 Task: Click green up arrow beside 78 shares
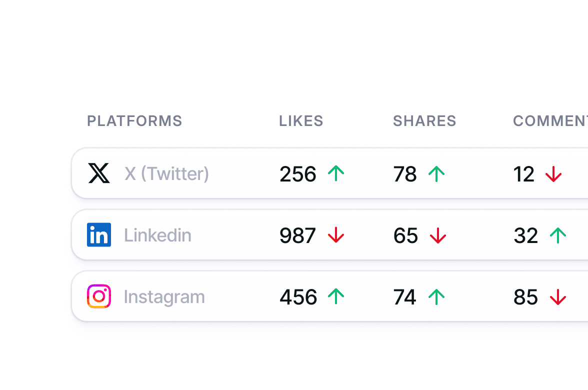436,173
